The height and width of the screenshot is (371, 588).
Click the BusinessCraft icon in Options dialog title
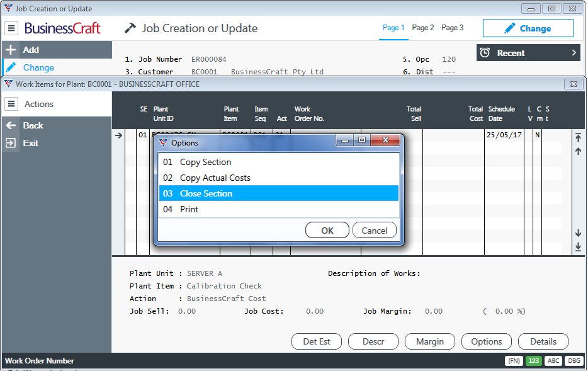click(163, 142)
